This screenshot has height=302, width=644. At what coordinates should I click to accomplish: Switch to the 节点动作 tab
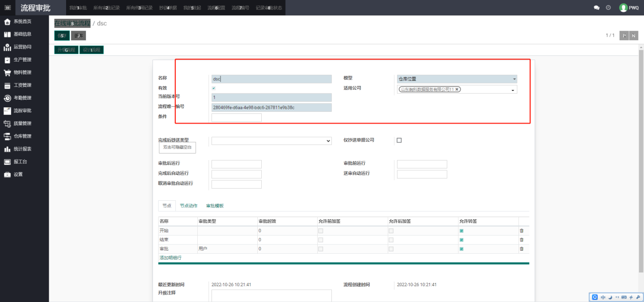(x=189, y=206)
